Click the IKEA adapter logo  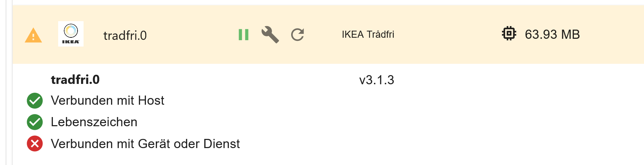(71, 34)
